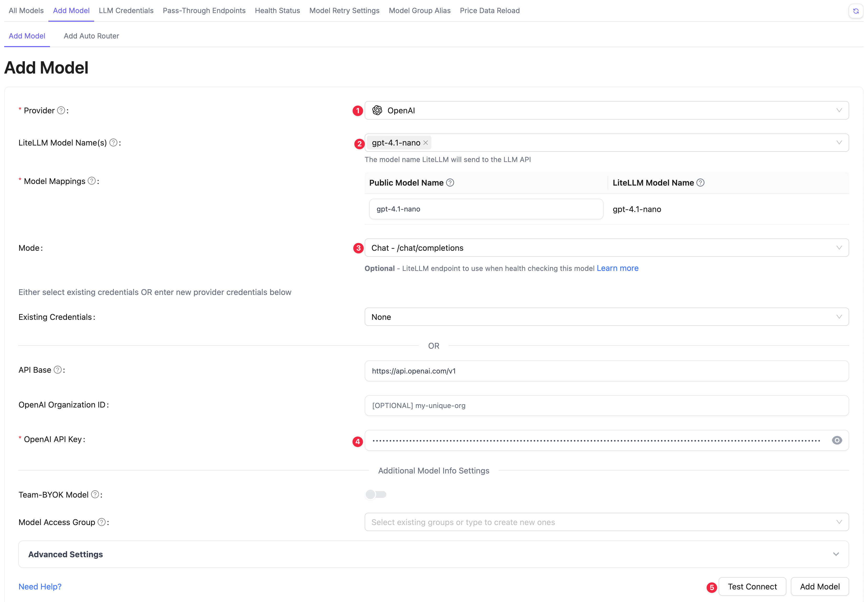Viewport: 868px width, 602px height.
Task: Click the Model Access Group help icon
Action: [102, 522]
